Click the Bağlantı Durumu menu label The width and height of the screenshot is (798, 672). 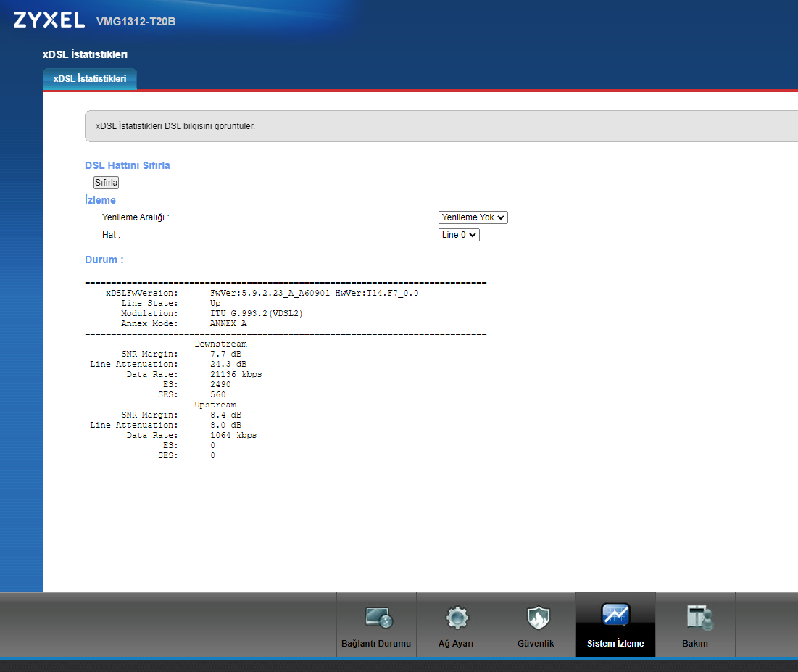click(x=376, y=644)
